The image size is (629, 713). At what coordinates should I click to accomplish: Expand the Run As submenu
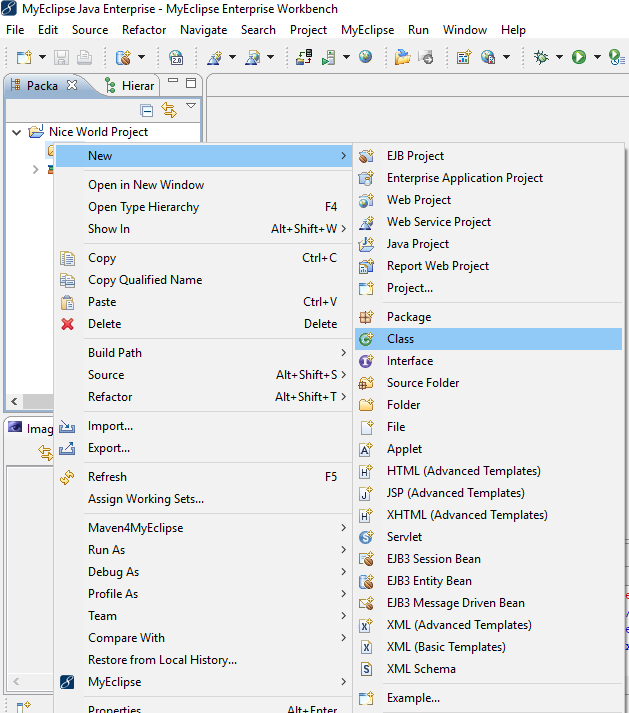tap(204, 550)
